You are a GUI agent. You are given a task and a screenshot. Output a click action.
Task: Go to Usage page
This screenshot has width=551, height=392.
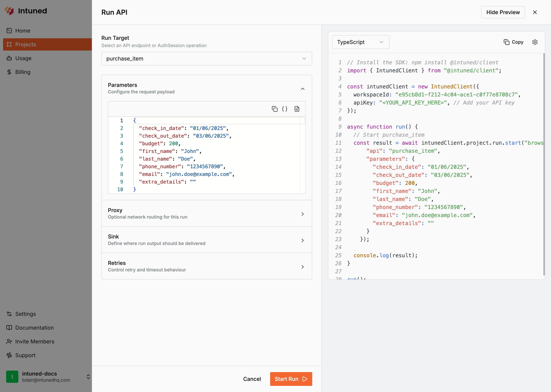47,58
